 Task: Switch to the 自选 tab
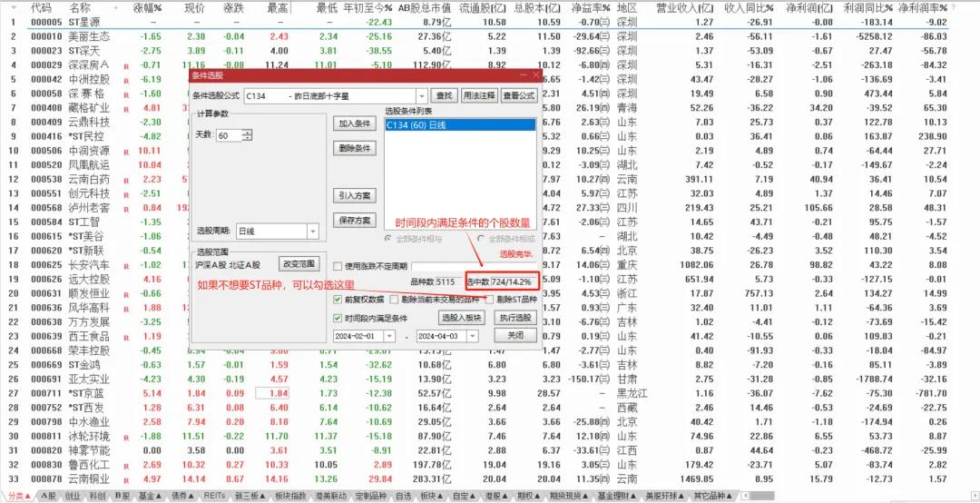click(x=403, y=496)
